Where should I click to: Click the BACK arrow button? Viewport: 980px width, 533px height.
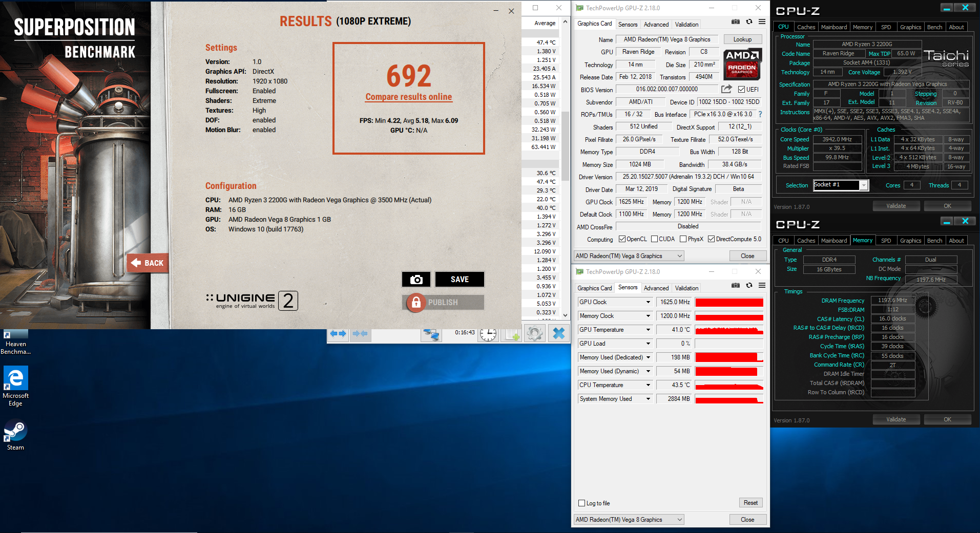148,263
